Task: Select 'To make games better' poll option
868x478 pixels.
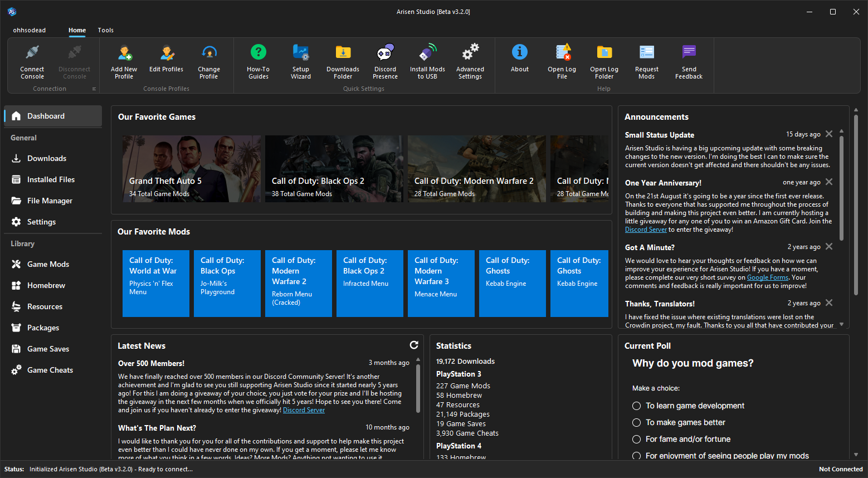Action: [x=679, y=422]
